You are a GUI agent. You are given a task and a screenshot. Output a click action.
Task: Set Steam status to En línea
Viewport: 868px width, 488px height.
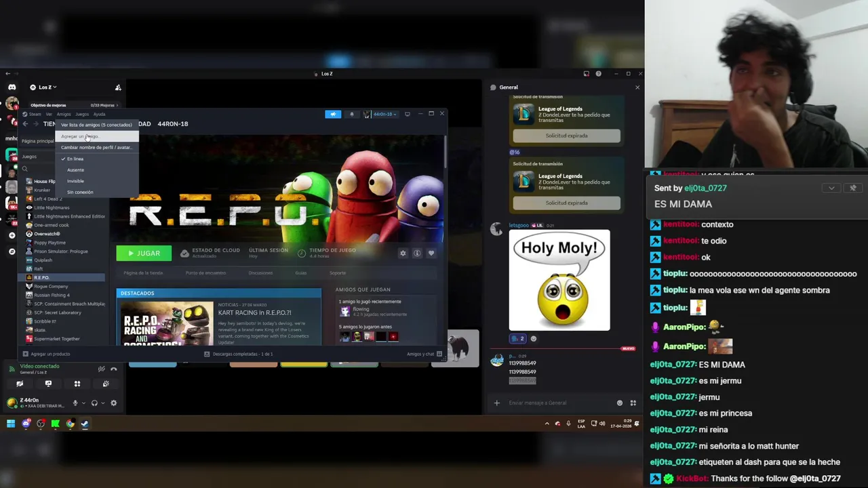pos(97,159)
